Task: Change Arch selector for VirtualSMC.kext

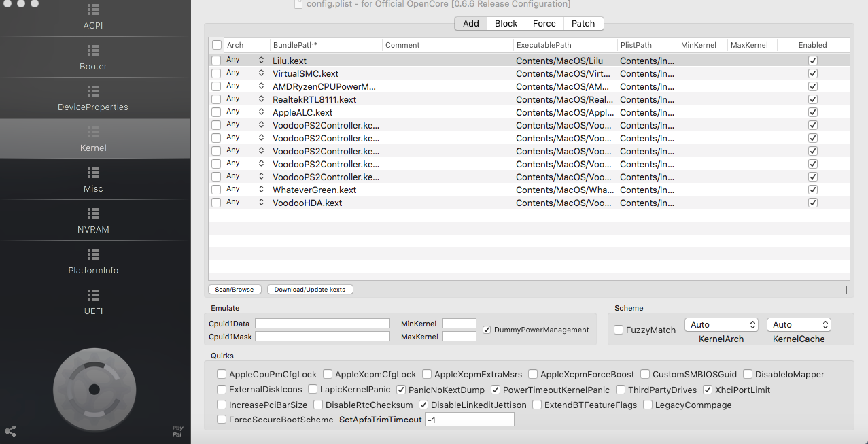Action: coord(261,73)
